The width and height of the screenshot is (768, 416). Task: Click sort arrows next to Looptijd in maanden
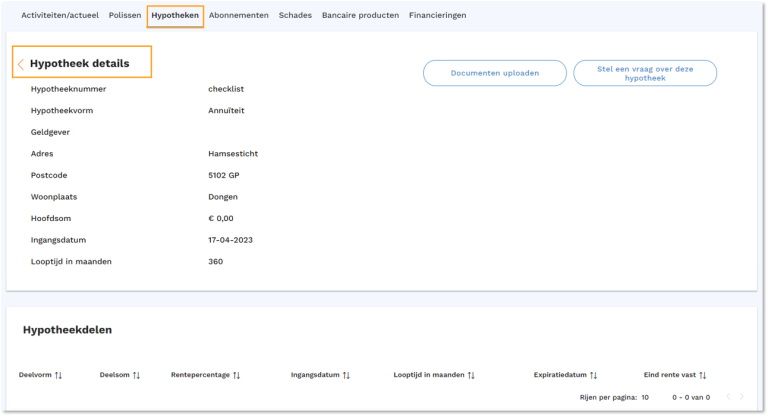pyautogui.click(x=471, y=375)
